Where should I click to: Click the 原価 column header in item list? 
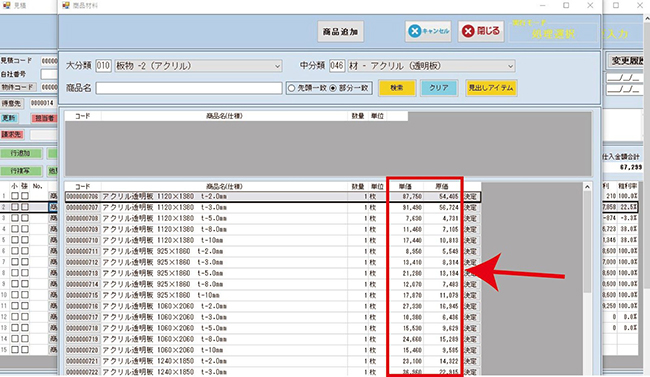441,187
